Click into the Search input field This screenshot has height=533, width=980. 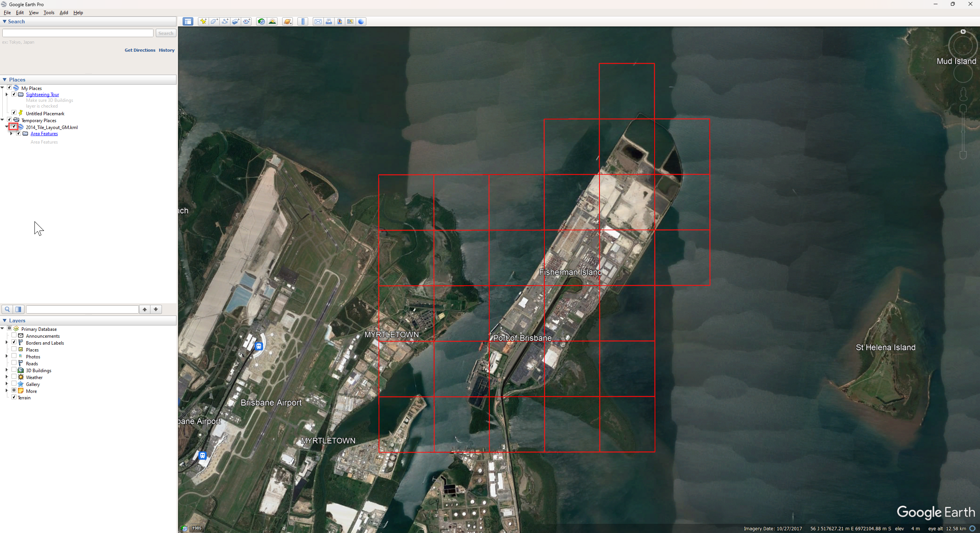[x=78, y=33]
